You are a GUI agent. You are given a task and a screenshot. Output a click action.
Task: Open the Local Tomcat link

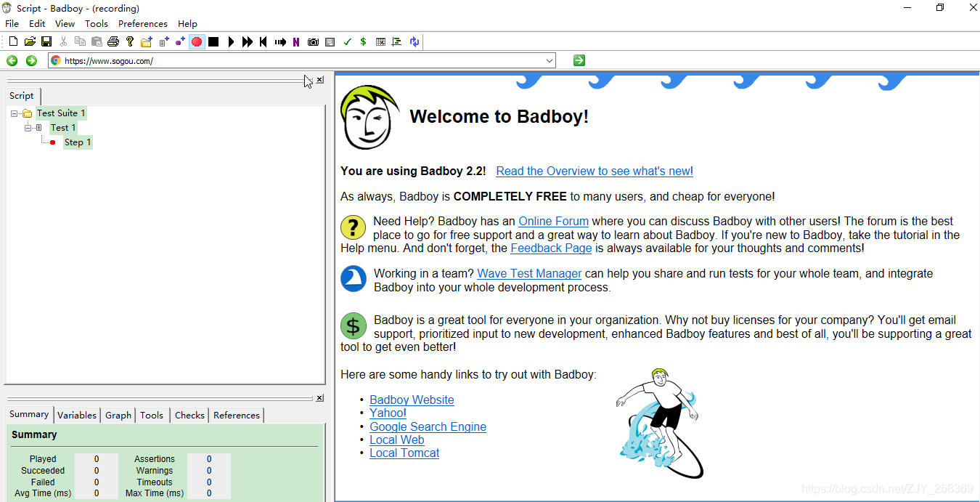coord(404,453)
